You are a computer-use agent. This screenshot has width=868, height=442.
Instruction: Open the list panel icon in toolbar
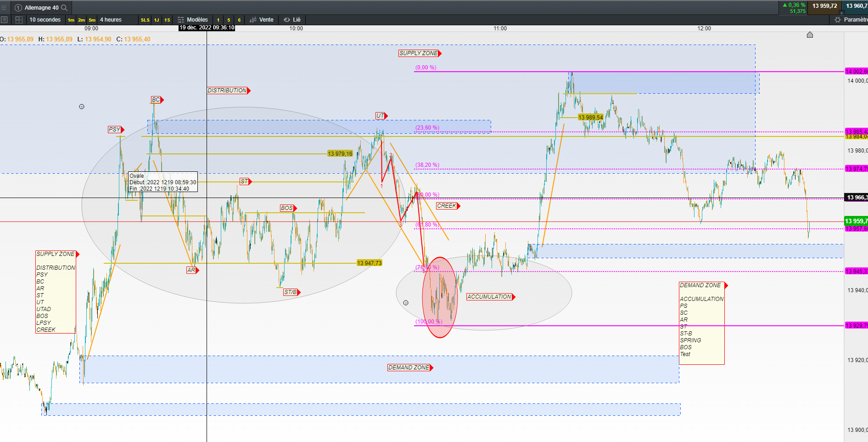tap(4, 20)
